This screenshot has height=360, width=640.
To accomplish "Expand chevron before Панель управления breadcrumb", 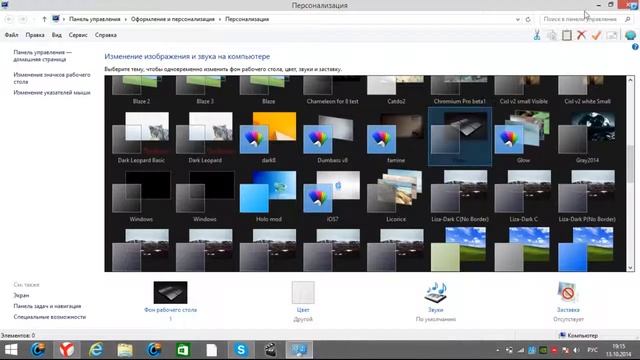I will (64, 19).
